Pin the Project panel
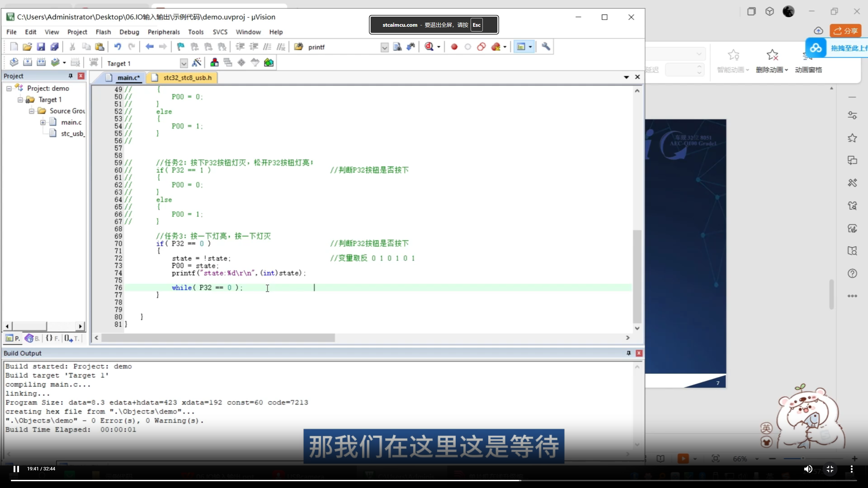The height and width of the screenshot is (488, 868). [x=71, y=76]
